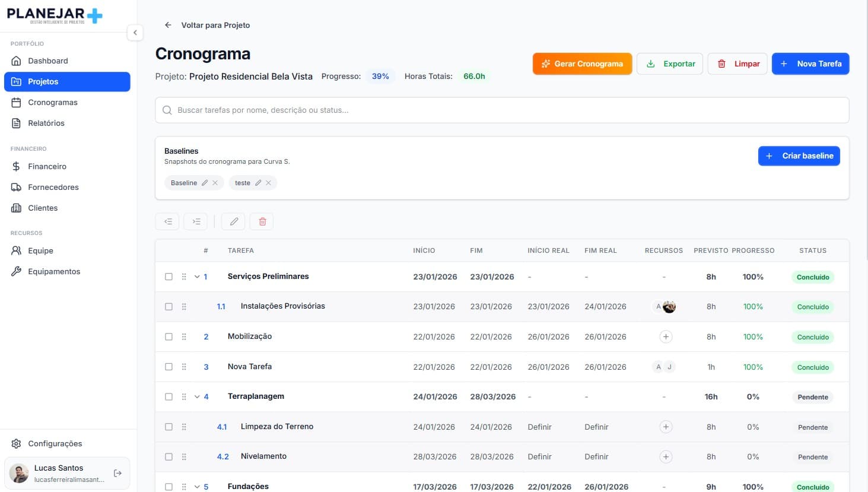This screenshot has width=868, height=492.
Task: Click the pencil edit icon in task toolbar
Action: [x=234, y=221]
